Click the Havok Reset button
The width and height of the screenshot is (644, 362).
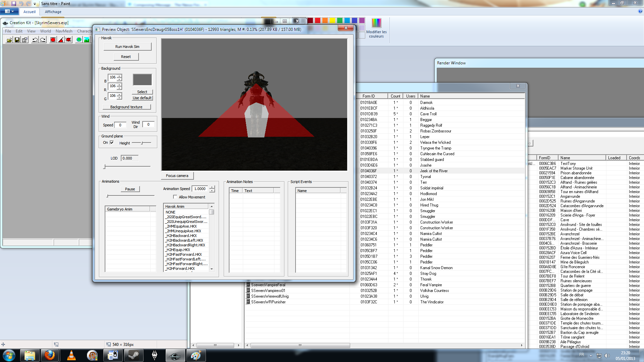(x=126, y=57)
